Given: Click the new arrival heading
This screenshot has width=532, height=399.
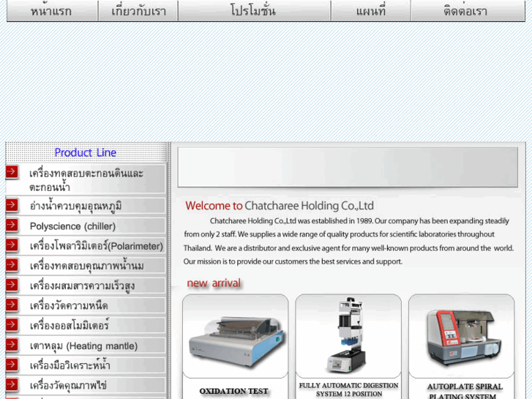Looking at the screenshot, I should pos(214,283).
